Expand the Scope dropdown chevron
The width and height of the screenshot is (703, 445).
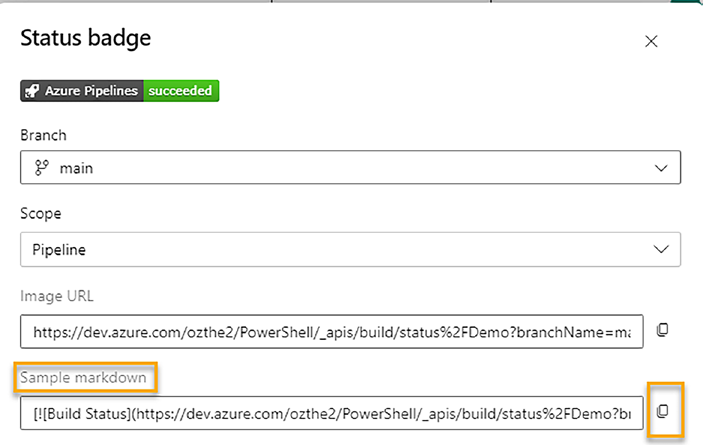(x=661, y=249)
